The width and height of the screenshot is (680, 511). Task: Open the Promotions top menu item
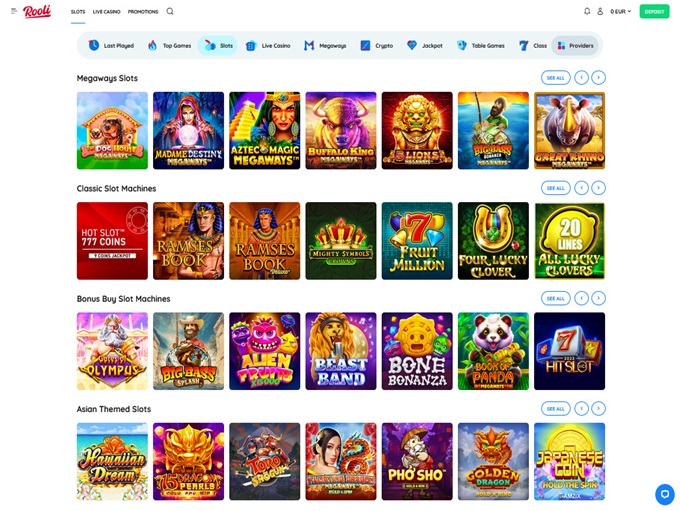143,12
